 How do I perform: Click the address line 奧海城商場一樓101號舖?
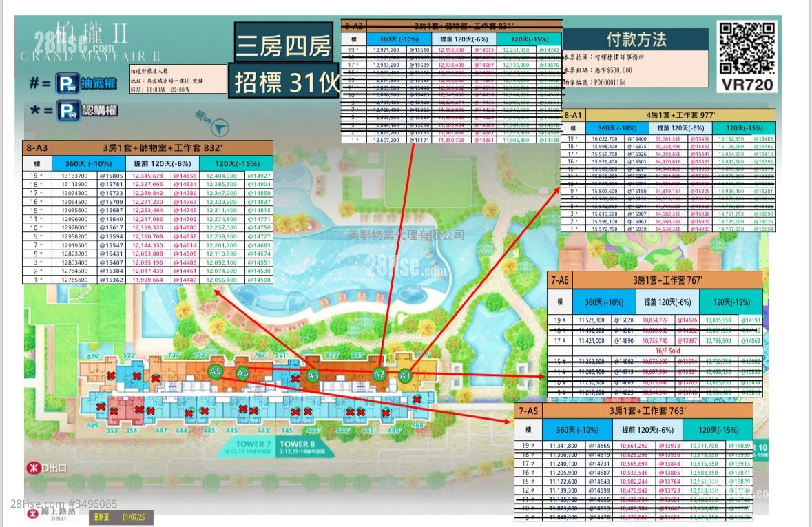point(167,81)
